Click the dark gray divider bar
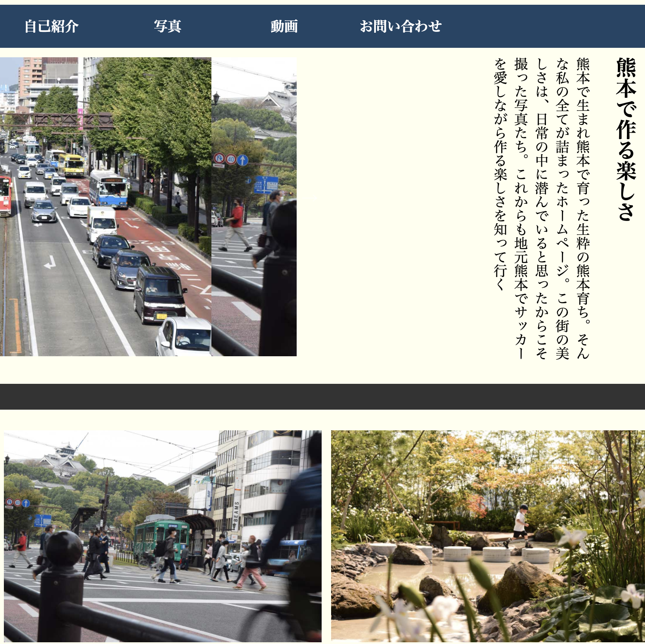This screenshot has height=644, width=645. (x=322, y=396)
